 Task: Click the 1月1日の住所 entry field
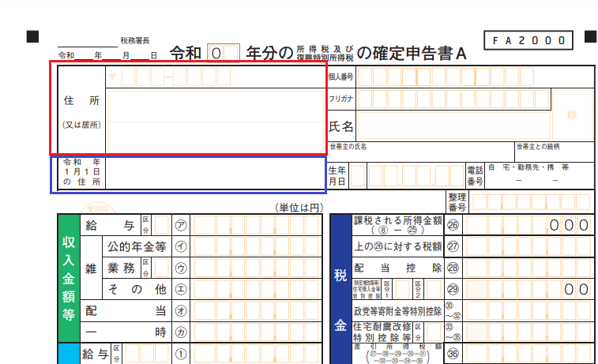(215, 172)
